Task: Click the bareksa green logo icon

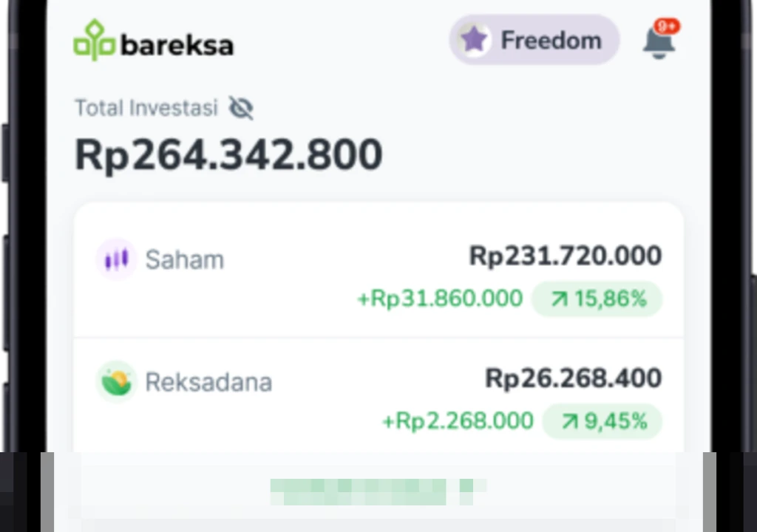Action: click(94, 41)
